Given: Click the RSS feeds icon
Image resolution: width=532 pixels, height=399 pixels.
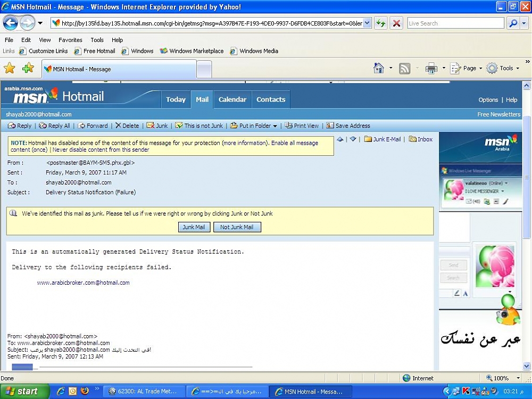Looking at the screenshot, I should point(405,68).
